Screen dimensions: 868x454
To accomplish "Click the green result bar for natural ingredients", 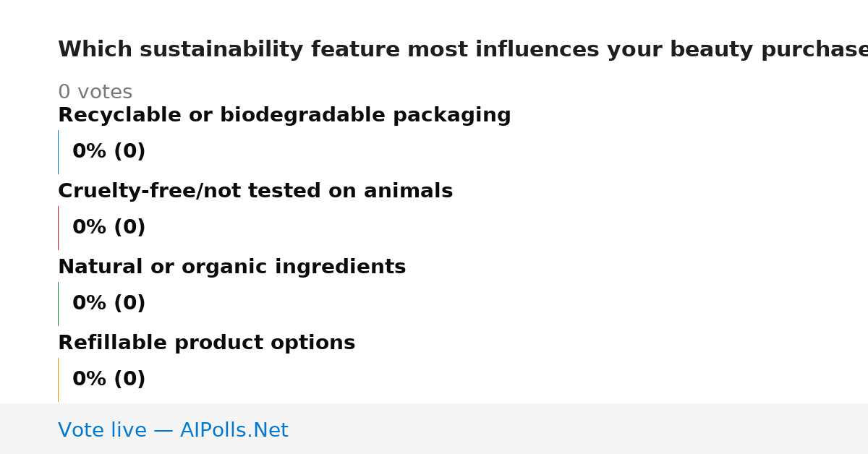I will (x=58, y=304).
